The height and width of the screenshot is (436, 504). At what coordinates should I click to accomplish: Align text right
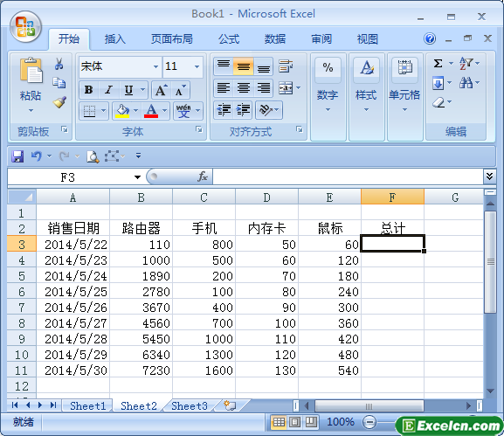263,87
